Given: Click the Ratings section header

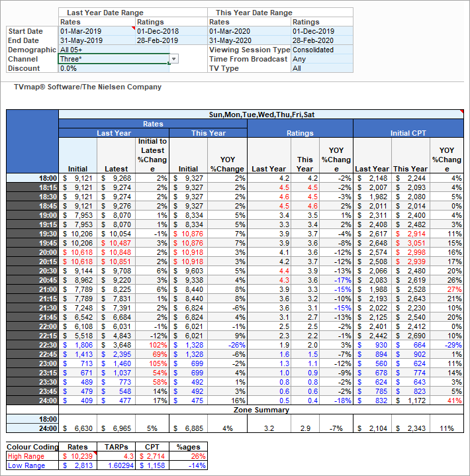Looking at the screenshot, I should click(x=300, y=133).
